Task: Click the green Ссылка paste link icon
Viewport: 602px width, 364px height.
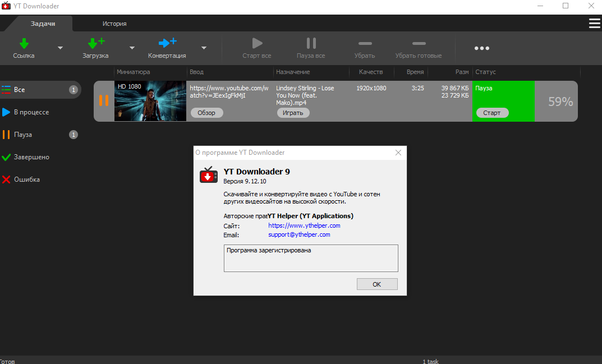Action: tap(24, 44)
